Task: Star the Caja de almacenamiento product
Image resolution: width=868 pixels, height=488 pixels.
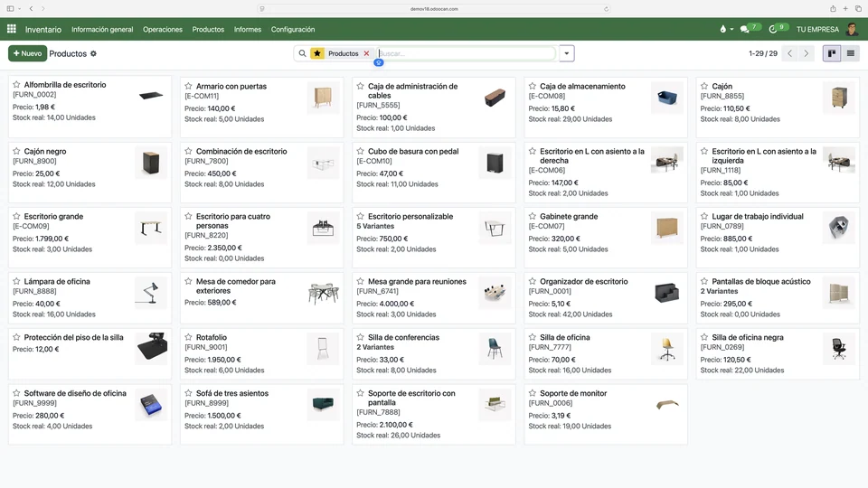Action: pyautogui.click(x=532, y=87)
